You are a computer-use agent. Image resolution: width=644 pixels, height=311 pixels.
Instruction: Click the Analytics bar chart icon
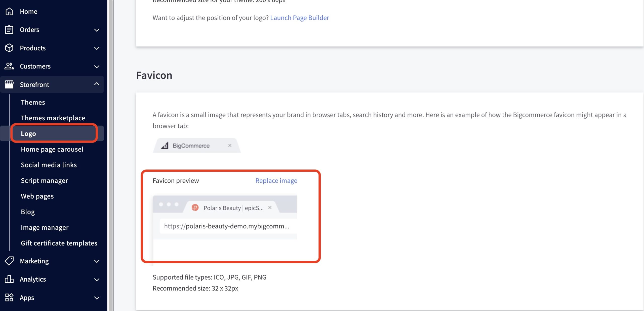pyautogui.click(x=9, y=279)
